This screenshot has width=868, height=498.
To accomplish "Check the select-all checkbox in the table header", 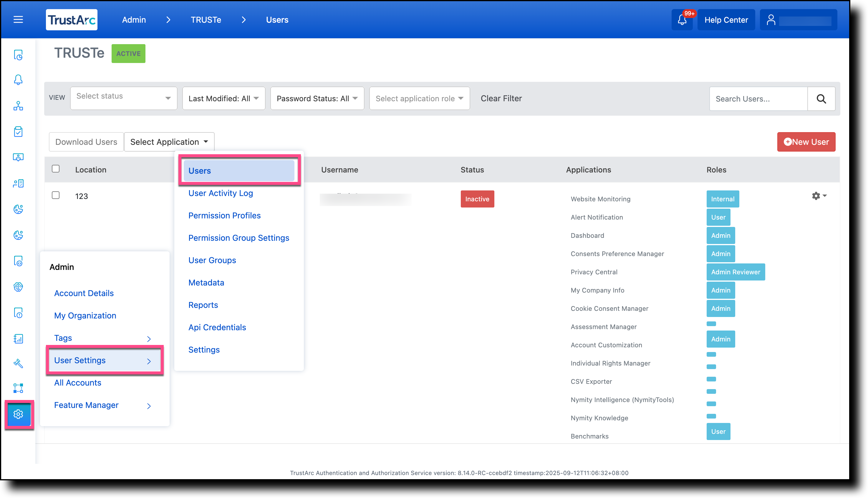I will (56, 168).
